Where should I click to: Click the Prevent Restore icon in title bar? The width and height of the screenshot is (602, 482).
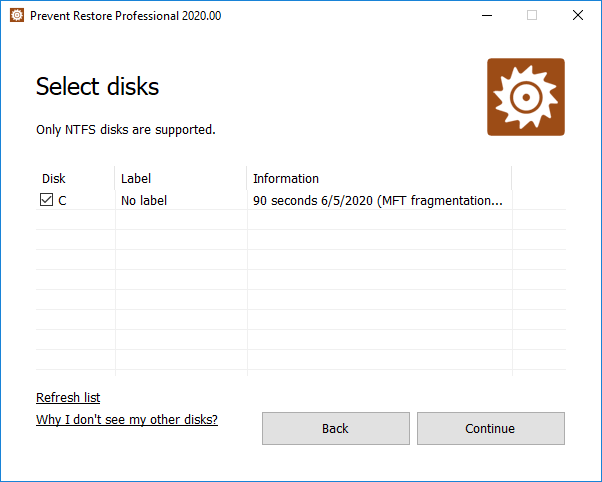tap(16, 15)
